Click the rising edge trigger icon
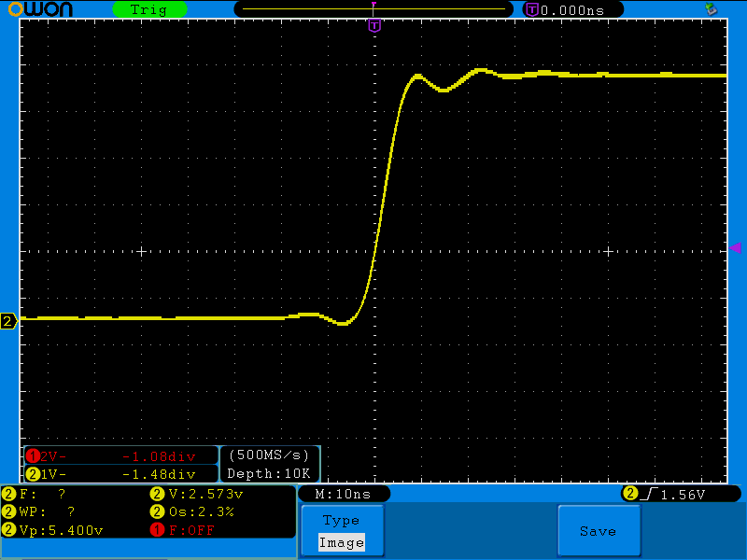747x560 pixels. pos(649,495)
